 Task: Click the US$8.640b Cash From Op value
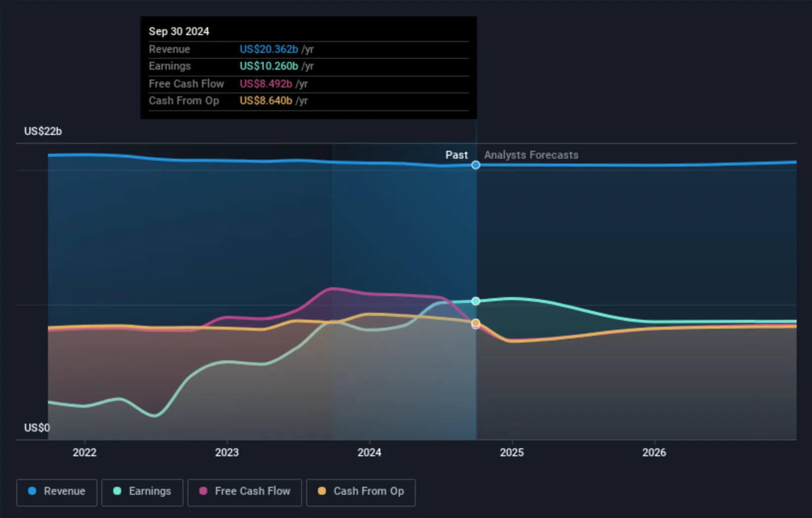point(266,101)
